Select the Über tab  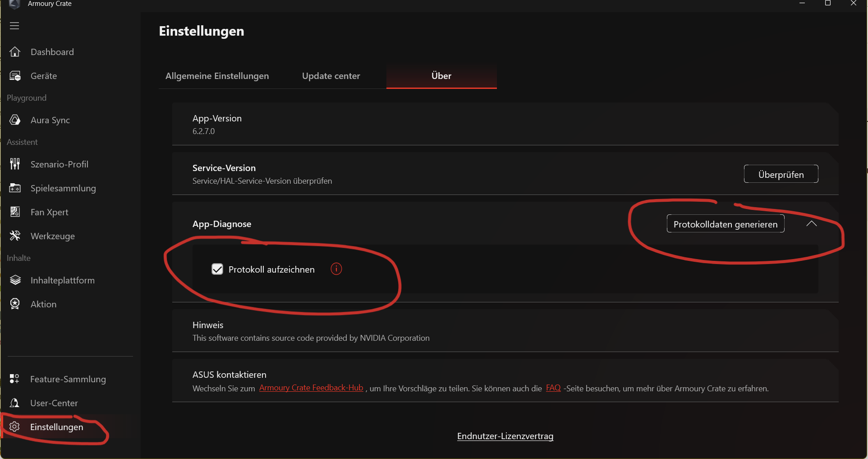point(441,76)
